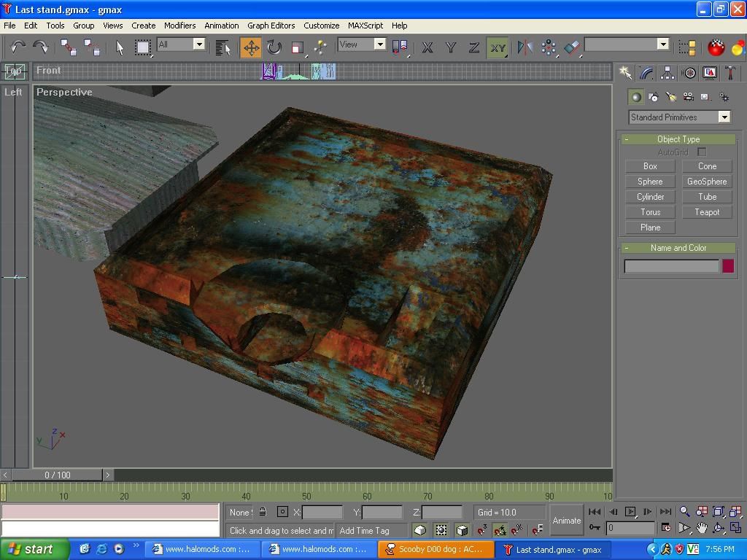Collapse the Object Type rollout

click(x=678, y=139)
